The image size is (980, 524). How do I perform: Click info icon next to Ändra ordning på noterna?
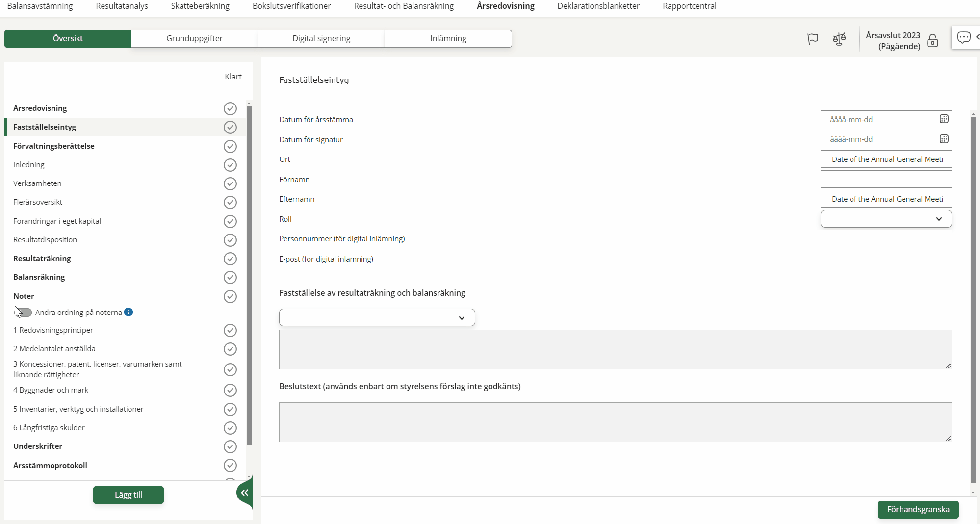click(x=129, y=313)
